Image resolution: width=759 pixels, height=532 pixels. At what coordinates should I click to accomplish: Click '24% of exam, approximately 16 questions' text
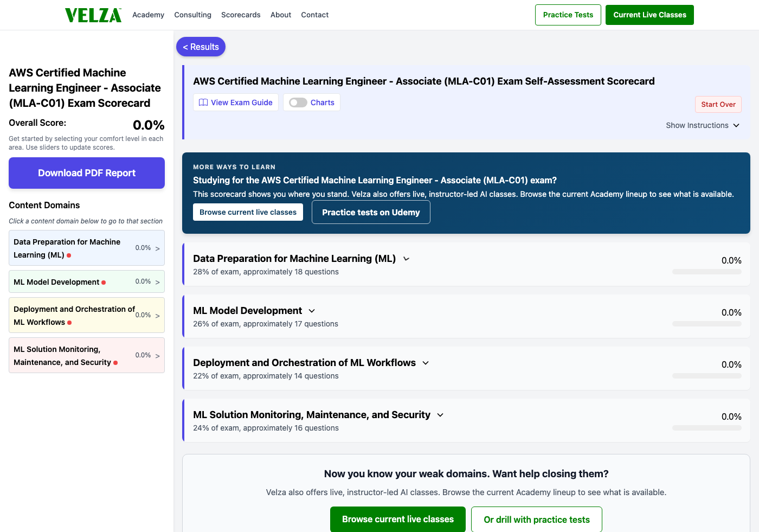(266, 428)
